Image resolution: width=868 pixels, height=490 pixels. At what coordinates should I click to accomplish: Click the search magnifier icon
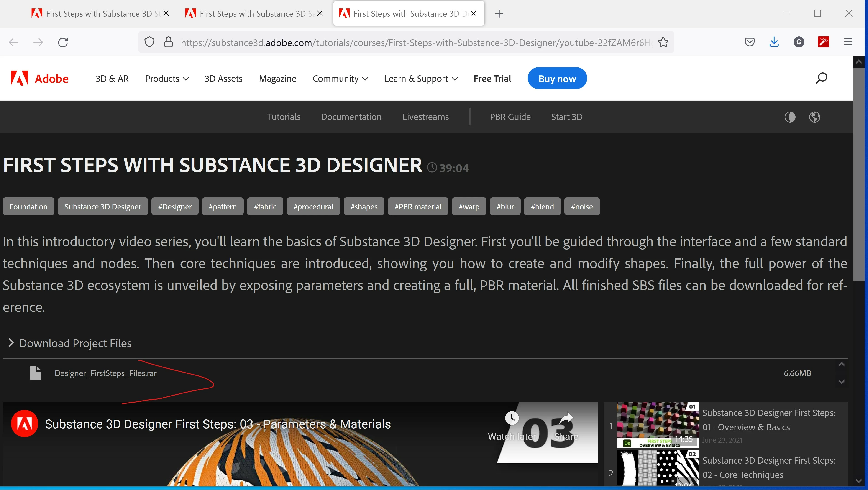(x=821, y=78)
